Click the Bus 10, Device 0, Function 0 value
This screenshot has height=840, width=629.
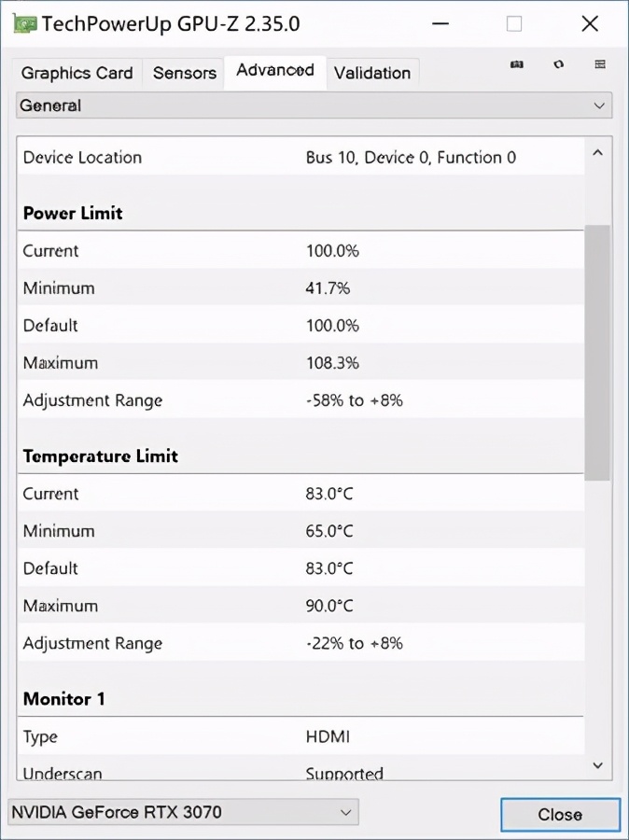point(411,158)
